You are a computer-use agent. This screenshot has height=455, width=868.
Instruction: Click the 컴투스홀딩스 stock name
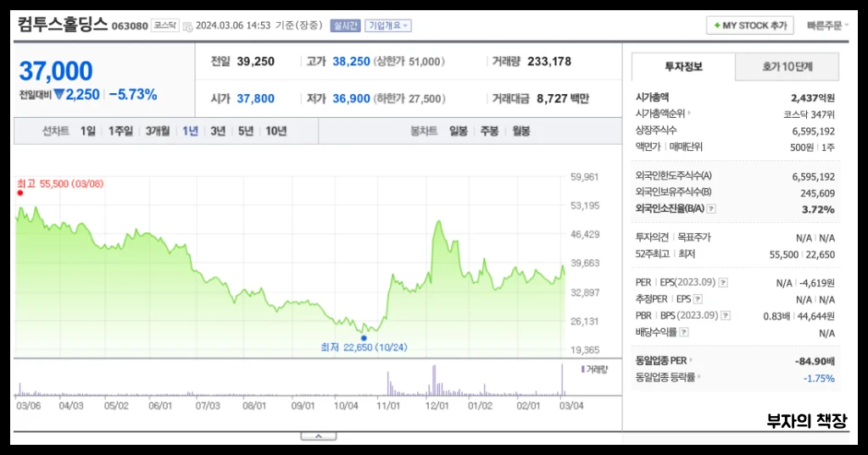tap(63, 25)
